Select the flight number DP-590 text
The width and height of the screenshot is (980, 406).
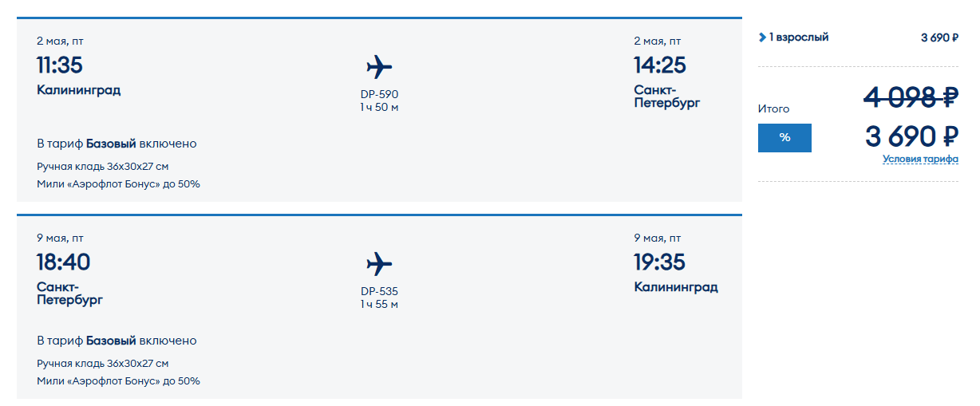379,94
